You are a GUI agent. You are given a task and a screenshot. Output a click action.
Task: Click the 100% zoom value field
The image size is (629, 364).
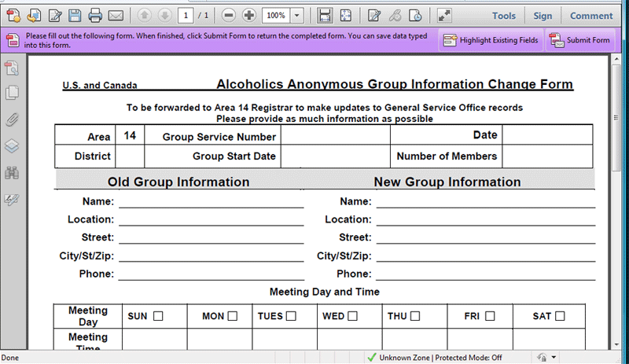click(x=277, y=16)
